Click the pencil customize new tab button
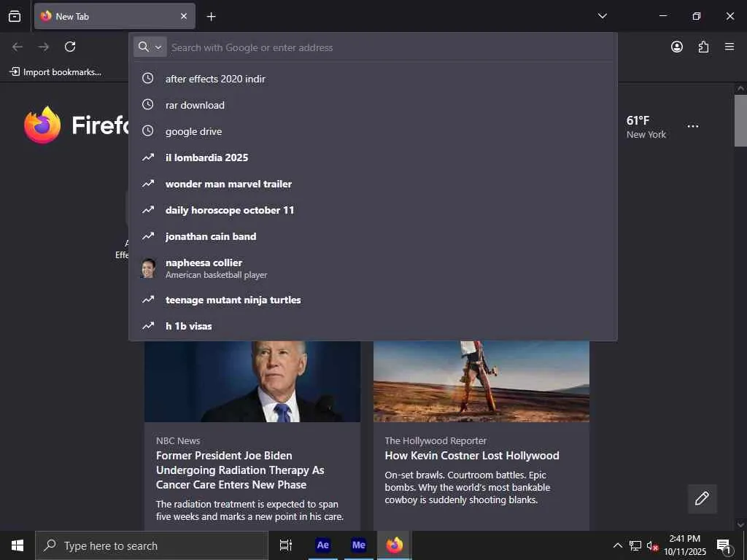The image size is (747, 560). pyautogui.click(x=702, y=499)
